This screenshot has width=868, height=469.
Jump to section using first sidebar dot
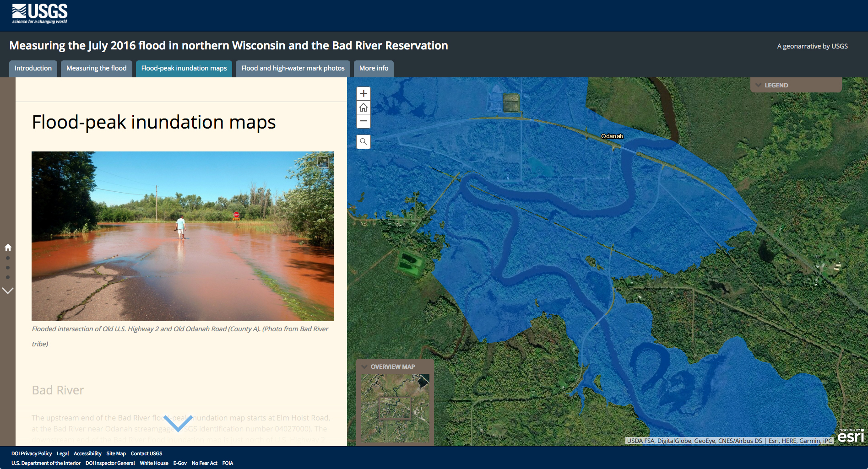pyautogui.click(x=8, y=258)
